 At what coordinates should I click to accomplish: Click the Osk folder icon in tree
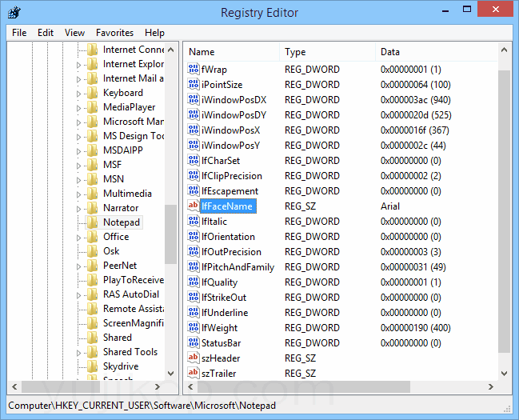[x=92, y=251]
